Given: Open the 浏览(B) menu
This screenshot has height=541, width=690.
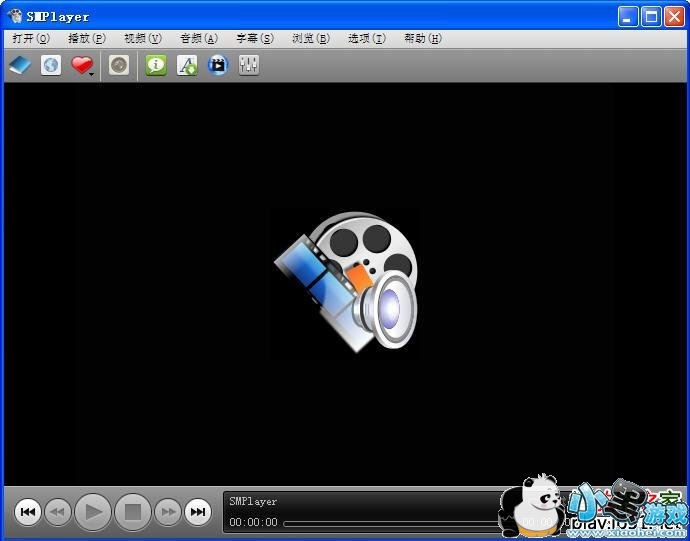Looking at the screenshot, I should [311, 39].
